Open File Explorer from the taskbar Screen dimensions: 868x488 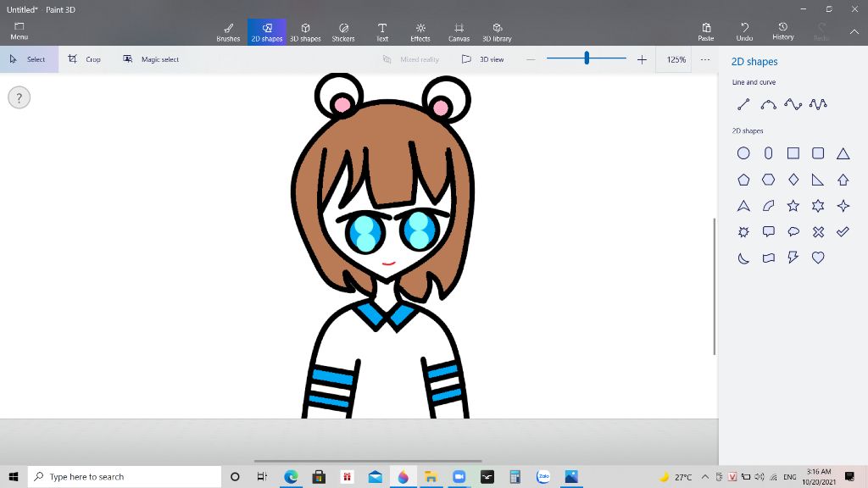coord(431,476)
